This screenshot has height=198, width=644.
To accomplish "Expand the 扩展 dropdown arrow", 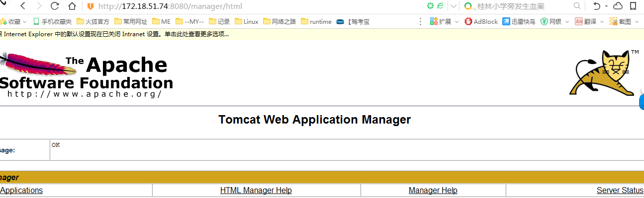I will 457,22.
